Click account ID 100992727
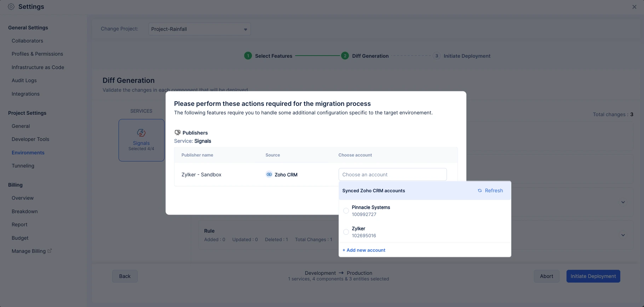Screen dimensions: 644x307 click(364, 214)
